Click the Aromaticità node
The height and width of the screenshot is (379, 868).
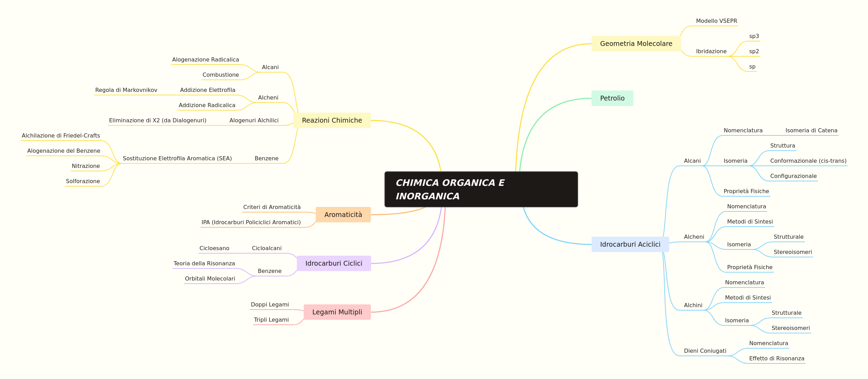coord(343,215)
